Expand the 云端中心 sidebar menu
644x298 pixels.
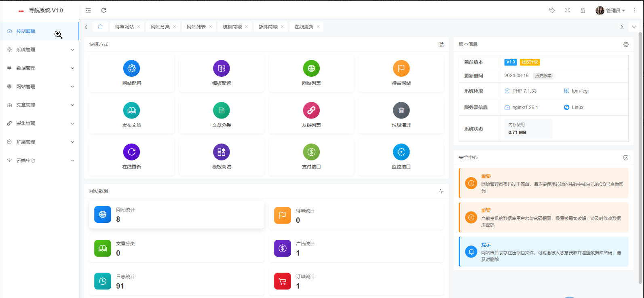(x=40, y=161)
